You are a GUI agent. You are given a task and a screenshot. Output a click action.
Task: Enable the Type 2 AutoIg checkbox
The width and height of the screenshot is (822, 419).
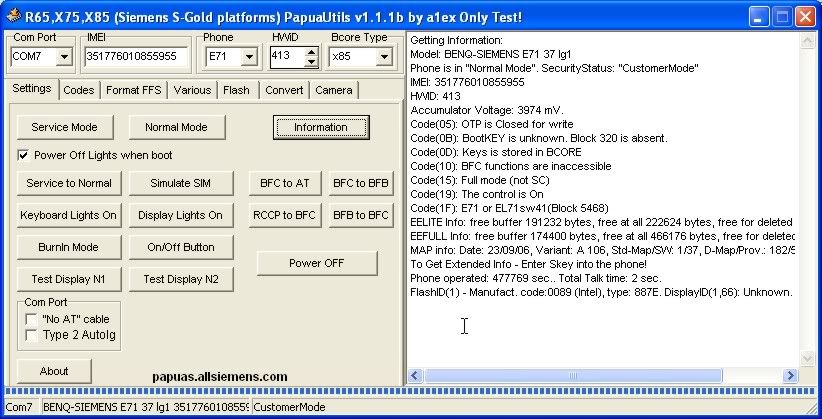(31, 335)
